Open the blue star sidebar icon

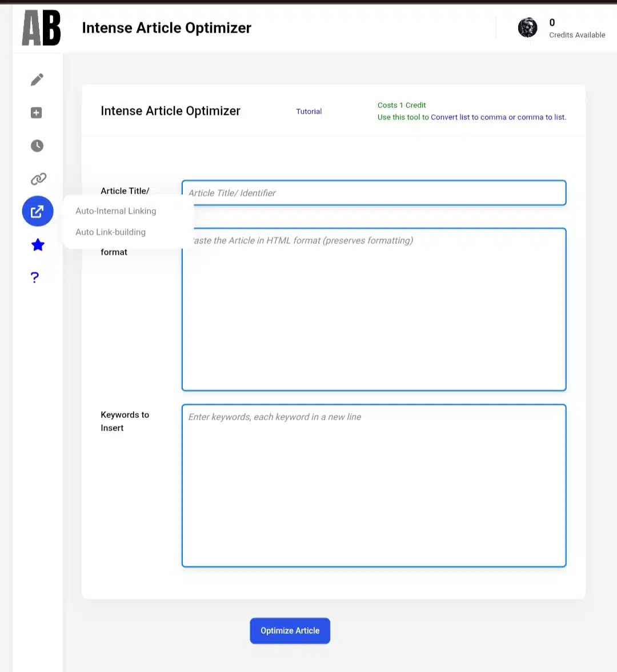(38, 245)
